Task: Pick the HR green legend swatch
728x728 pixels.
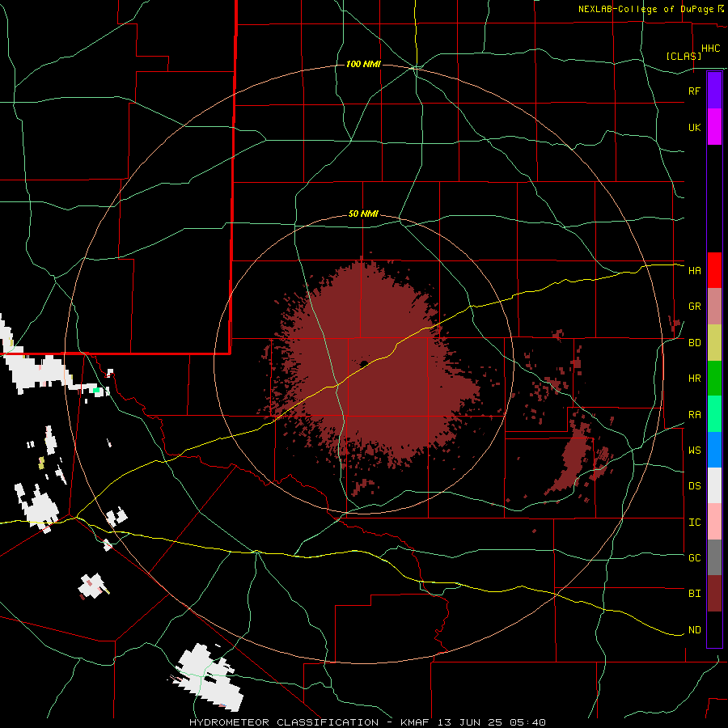Action: point(714,379)
